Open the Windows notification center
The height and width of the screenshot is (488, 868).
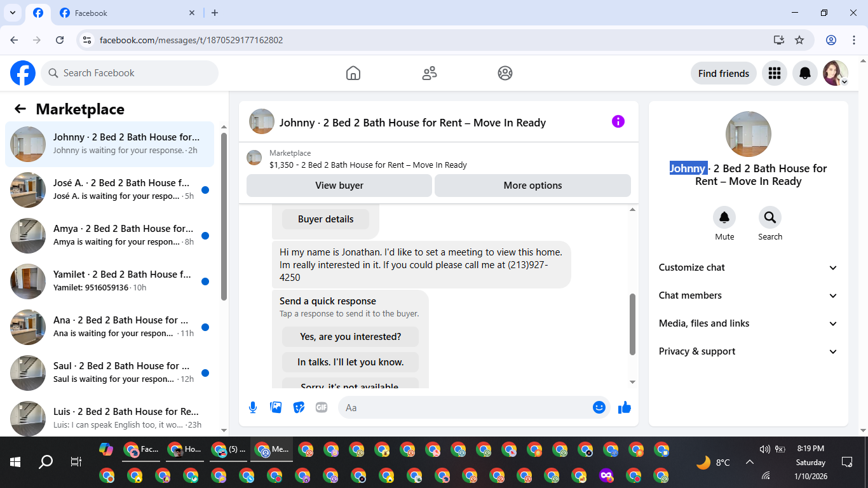coord(846,462)
